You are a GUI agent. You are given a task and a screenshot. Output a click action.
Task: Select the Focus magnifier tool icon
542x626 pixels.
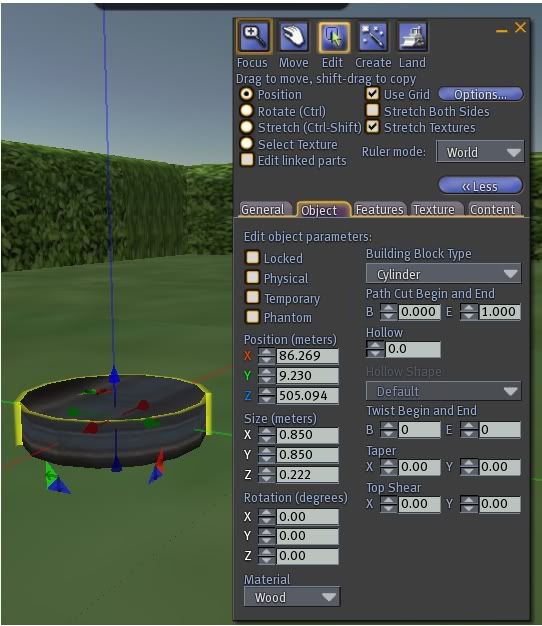pos(254,36)
